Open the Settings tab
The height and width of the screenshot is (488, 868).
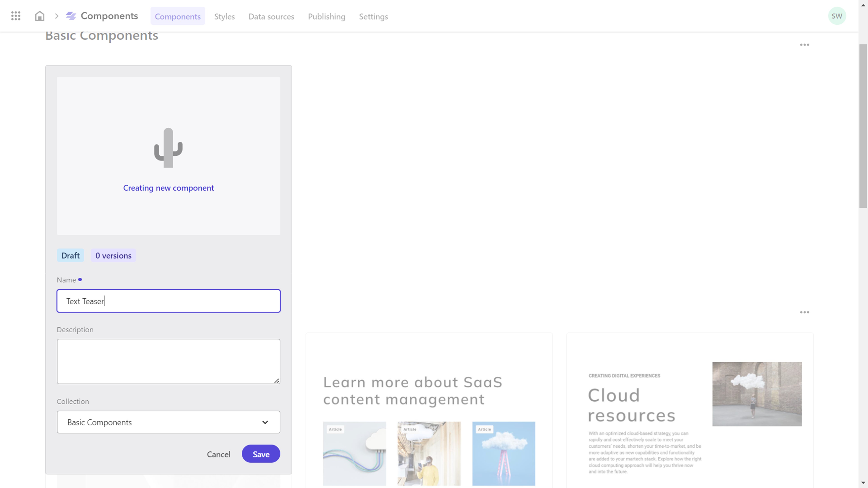point(373,16)
